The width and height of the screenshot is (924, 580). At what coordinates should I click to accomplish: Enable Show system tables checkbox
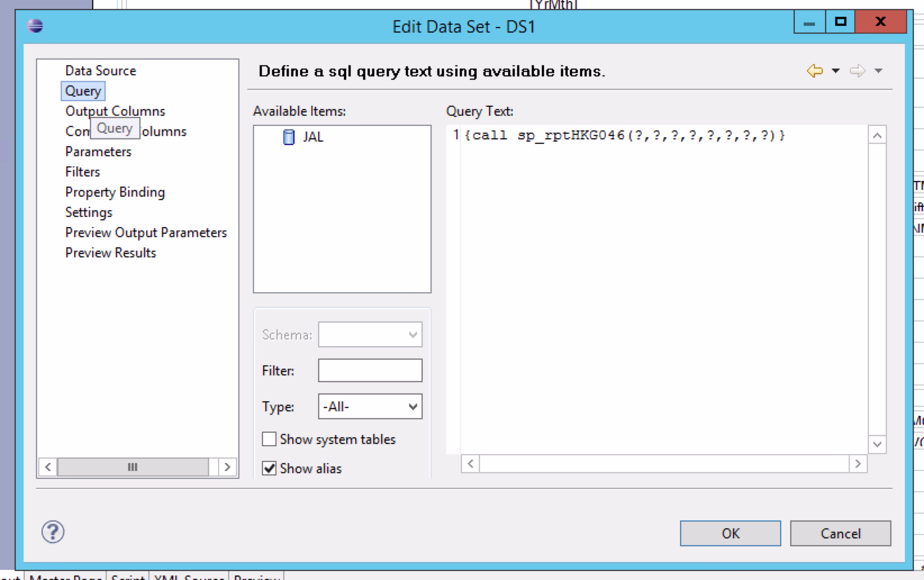269,439
